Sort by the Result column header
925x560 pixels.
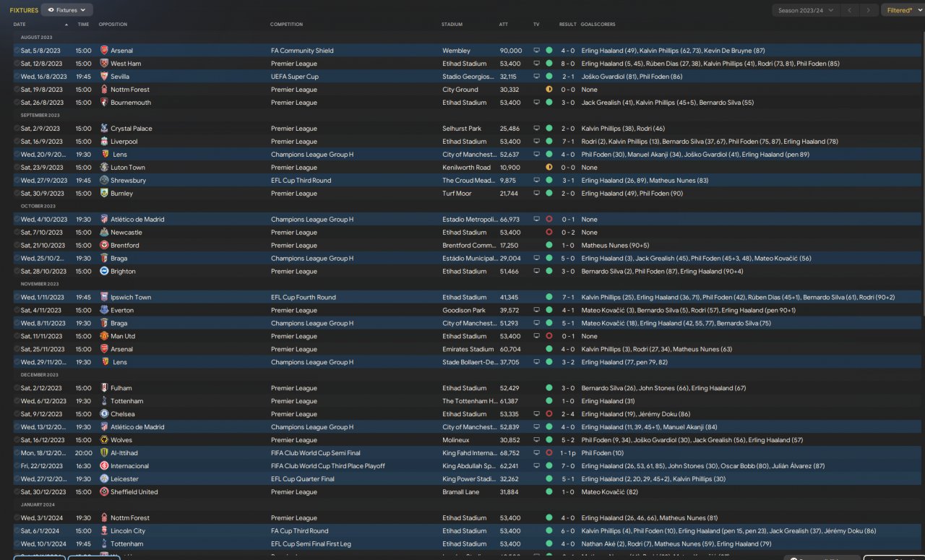point(567,25)
